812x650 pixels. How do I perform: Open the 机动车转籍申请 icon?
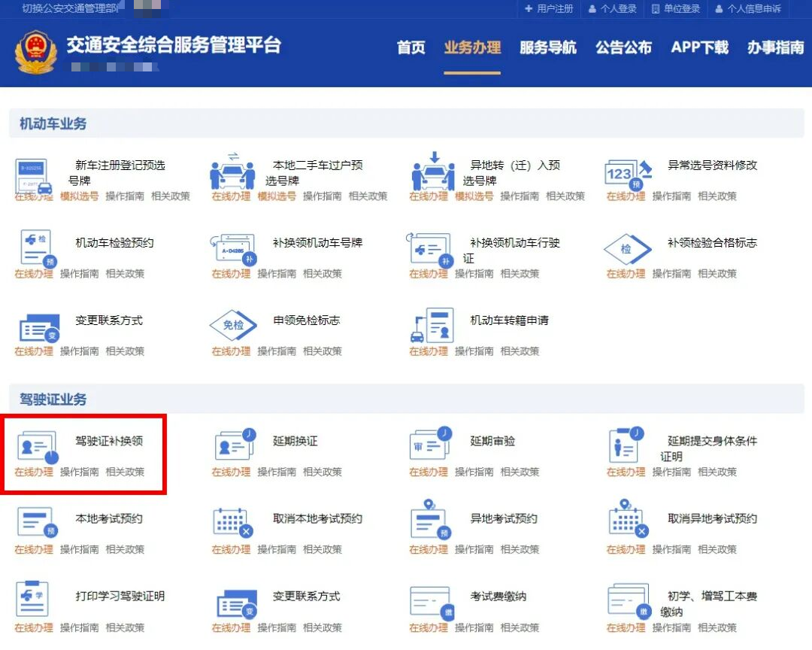432,325
